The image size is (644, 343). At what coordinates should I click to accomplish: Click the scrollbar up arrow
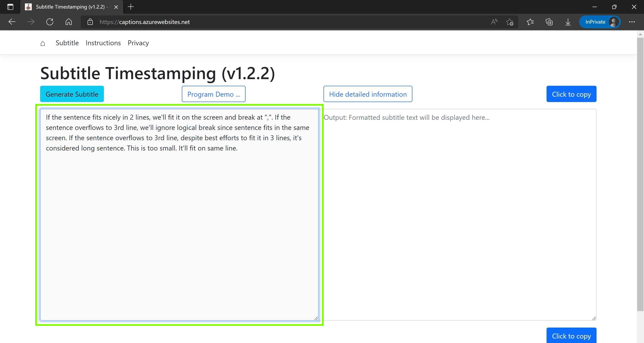pos(640,34)
